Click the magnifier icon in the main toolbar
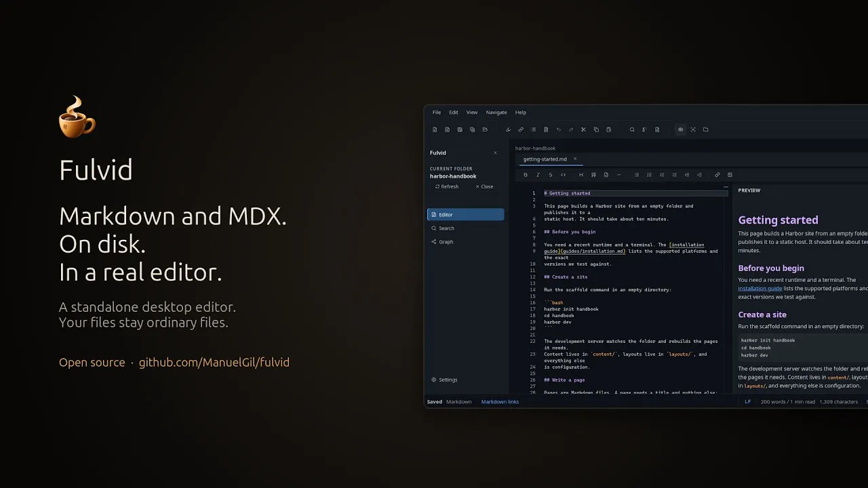The image size is (868, 488). pyautogui.click(x=632, y=129)
